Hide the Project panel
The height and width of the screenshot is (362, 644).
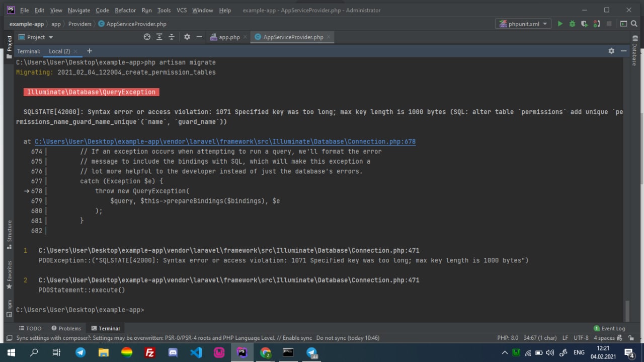click(199, 37)
